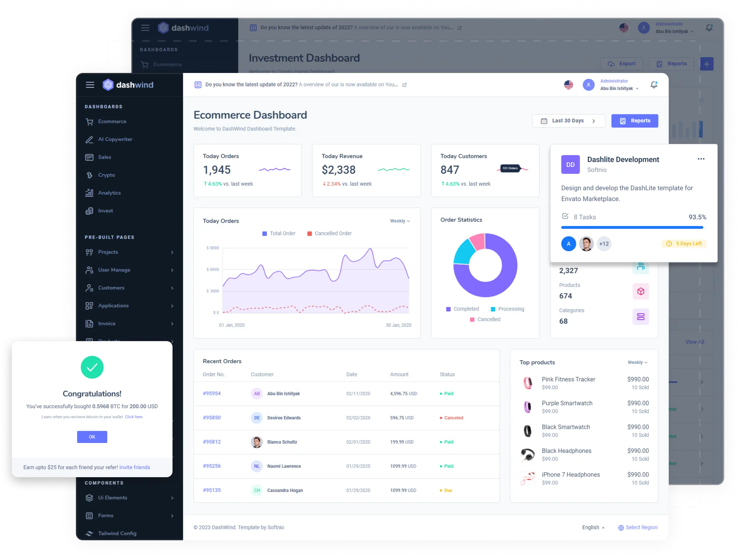743x560 pixels.
Task: Click the Invite friends link
Action: [134, 467]
